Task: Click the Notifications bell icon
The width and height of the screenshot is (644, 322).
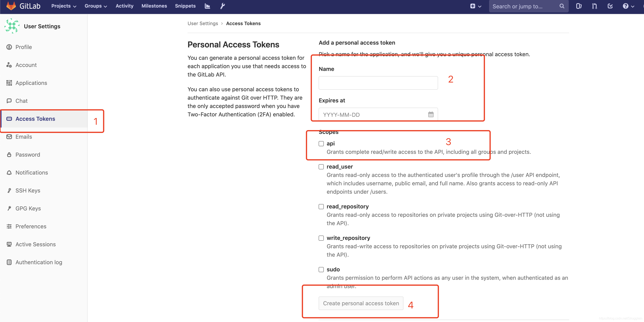Action: [x=9, y=173]
